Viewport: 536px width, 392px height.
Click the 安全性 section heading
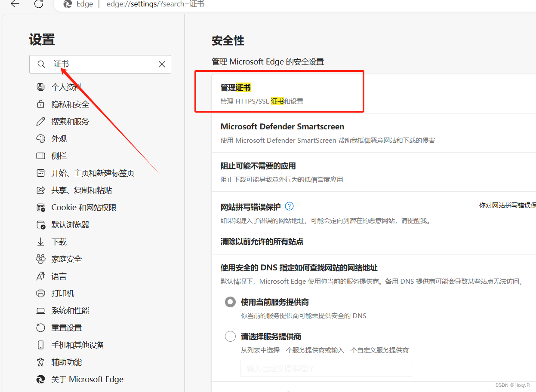point(228,41)
